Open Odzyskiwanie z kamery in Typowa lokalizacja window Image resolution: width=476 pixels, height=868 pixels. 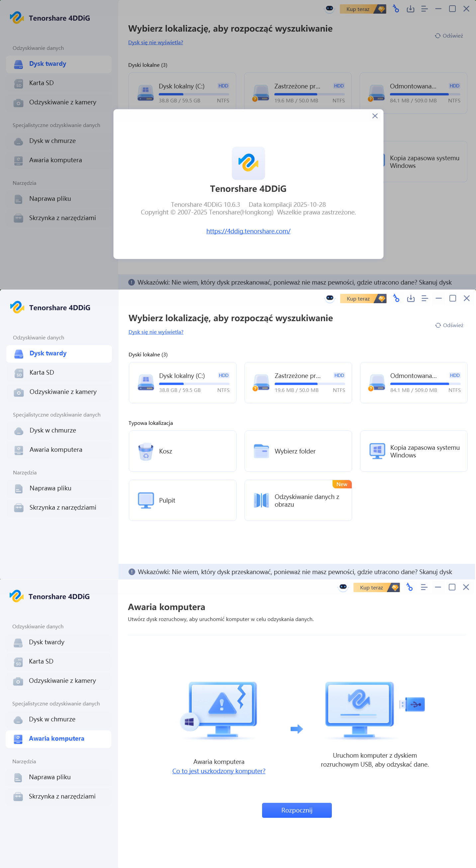pyautogui.click(x=59, y=392)
